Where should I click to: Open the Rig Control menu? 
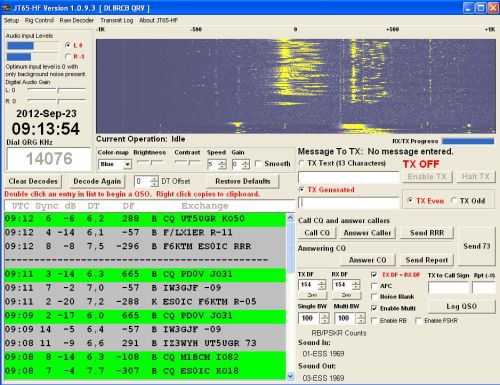[39, 20]
